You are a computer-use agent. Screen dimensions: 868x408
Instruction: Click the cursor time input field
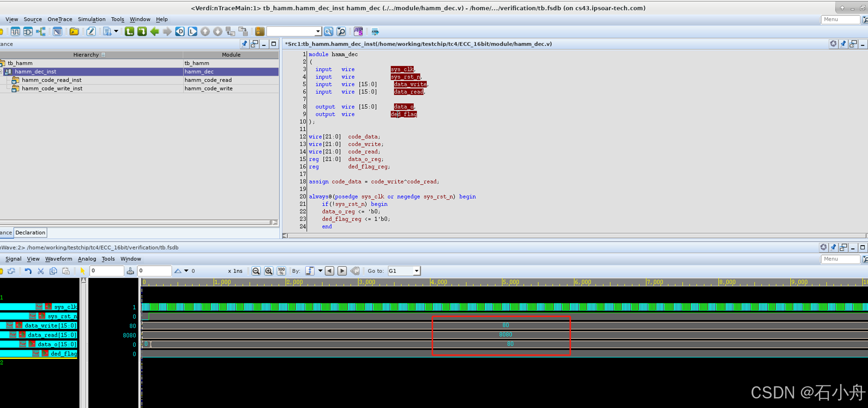coord(107,271)
